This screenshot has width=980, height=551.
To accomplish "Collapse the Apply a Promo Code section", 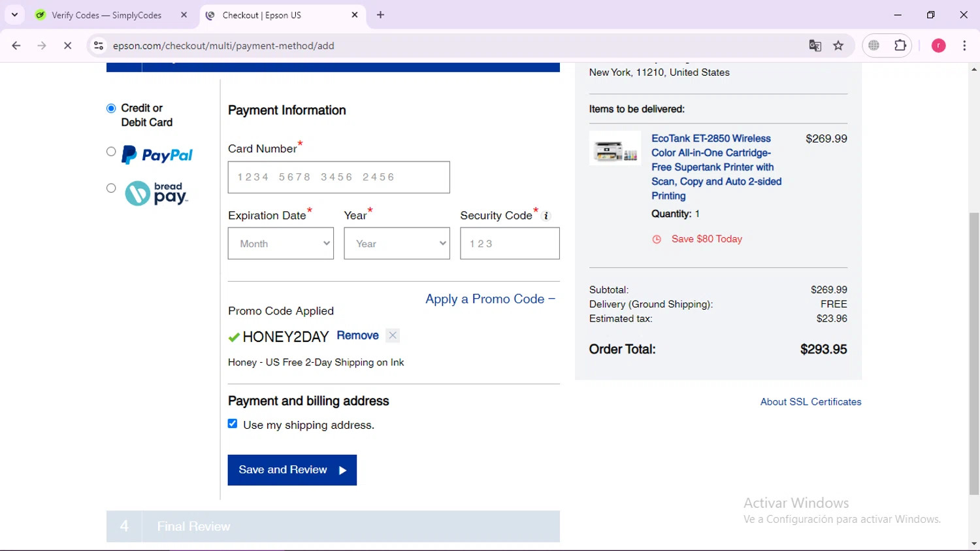I will (x=490, y=299).
